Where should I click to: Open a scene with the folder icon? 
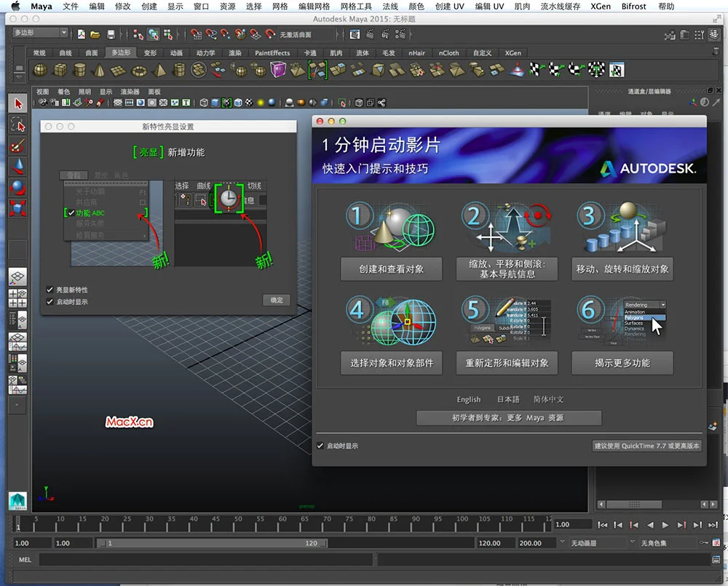pyautogui.click(x=95, y=34)
